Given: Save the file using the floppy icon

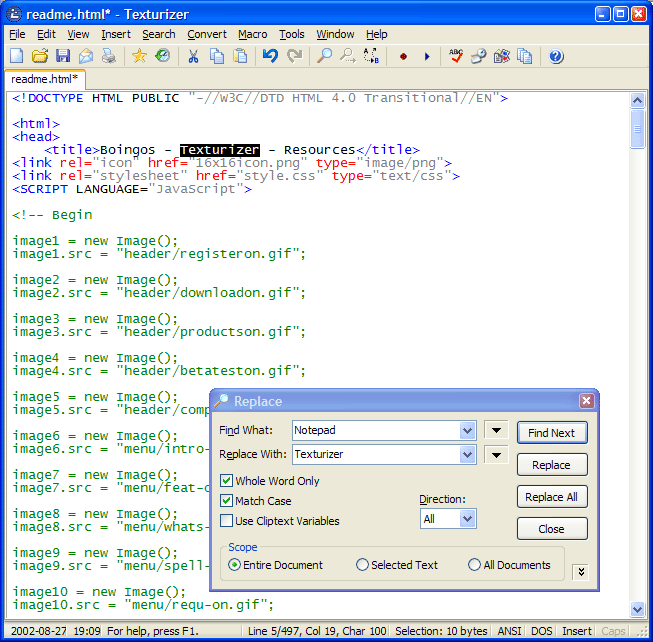Looking at the screenshot, I should 63,56.
